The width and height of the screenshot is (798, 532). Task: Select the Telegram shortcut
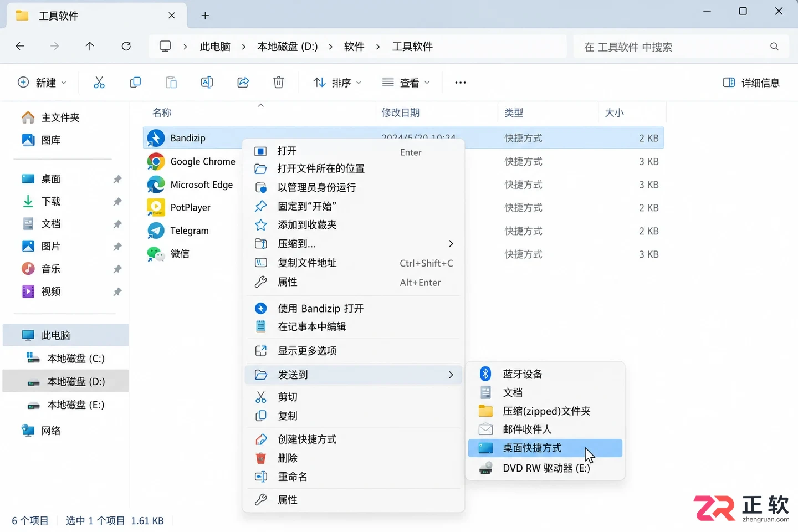click(x=178, y=231)
